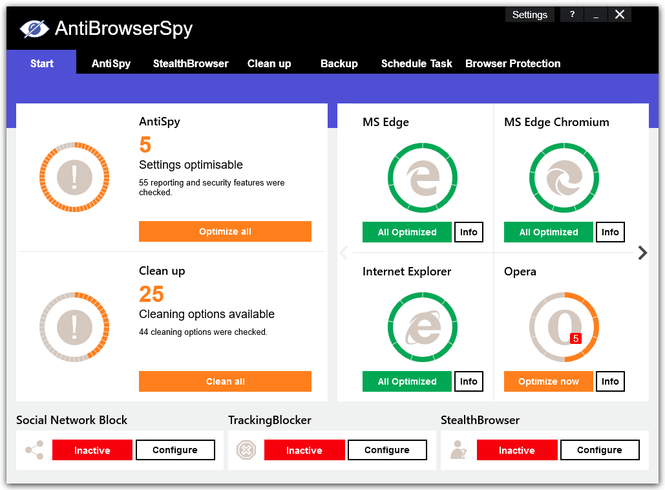The image size is (665, 490).
Task: Switch to the Start tab
Action: (x=42, y=63)
